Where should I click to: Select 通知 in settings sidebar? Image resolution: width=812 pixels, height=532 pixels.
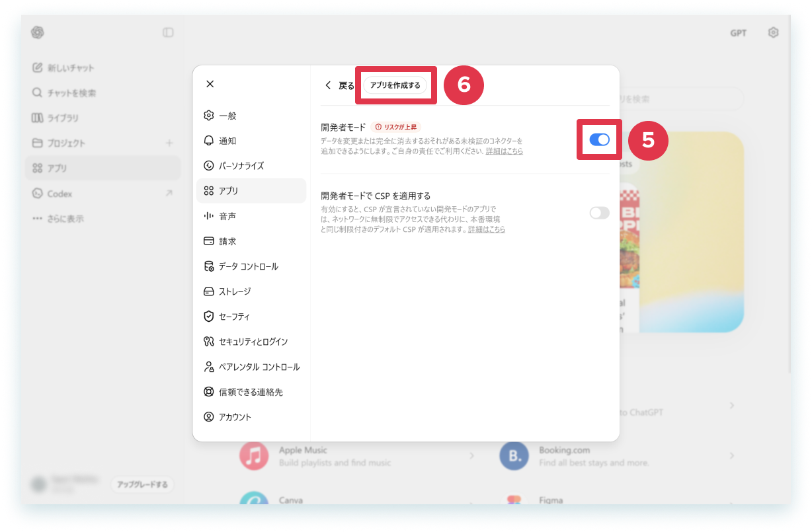[251, 141]
